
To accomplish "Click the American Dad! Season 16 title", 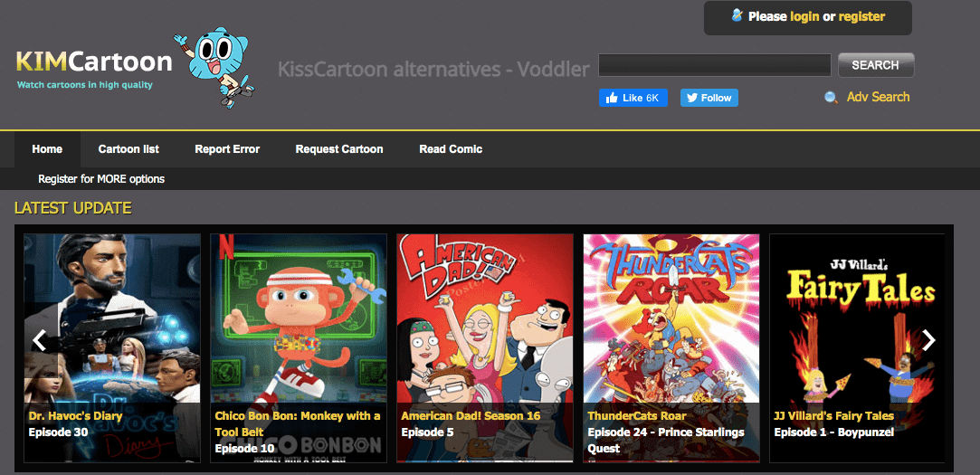I will pos(471,415).
